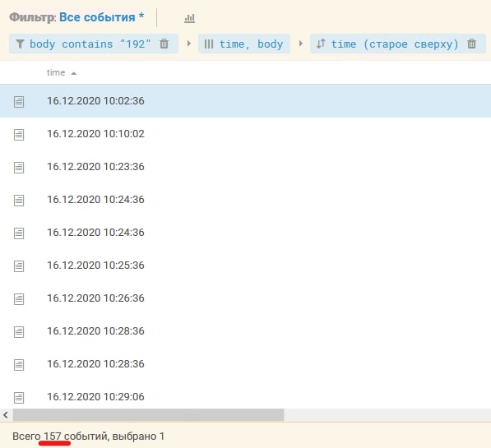491x448 pixels.
Task: Click arrow between columns and sorting blocks
Action: point(301,44)
